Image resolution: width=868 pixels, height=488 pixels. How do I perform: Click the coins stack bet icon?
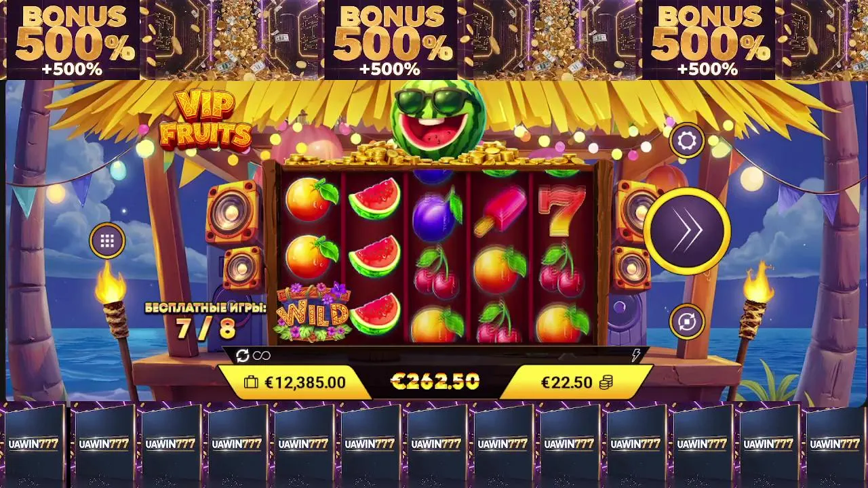(606, 383)
